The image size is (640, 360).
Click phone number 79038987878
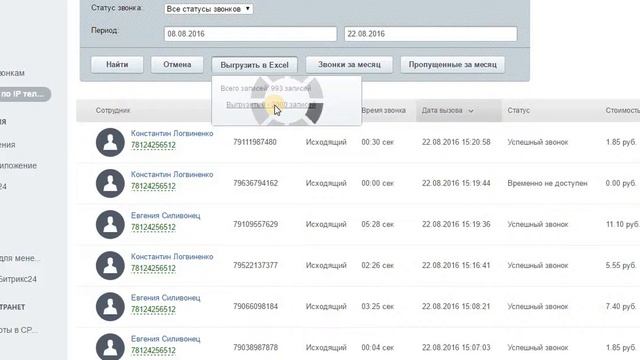pos(256,347)
